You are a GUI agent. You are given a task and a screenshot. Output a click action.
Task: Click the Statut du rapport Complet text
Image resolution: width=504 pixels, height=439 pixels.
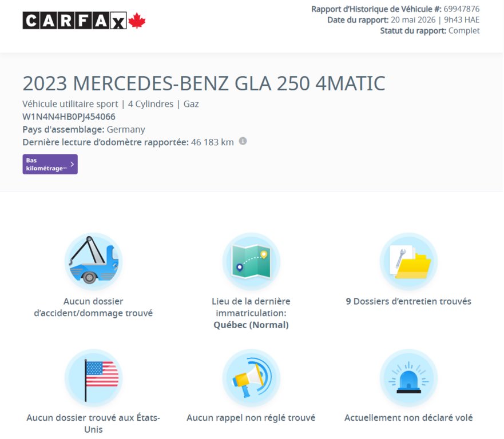(x=430, y=31)
